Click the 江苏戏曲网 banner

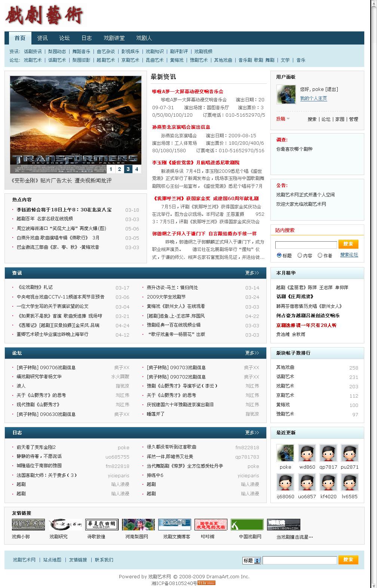(175, 524)
